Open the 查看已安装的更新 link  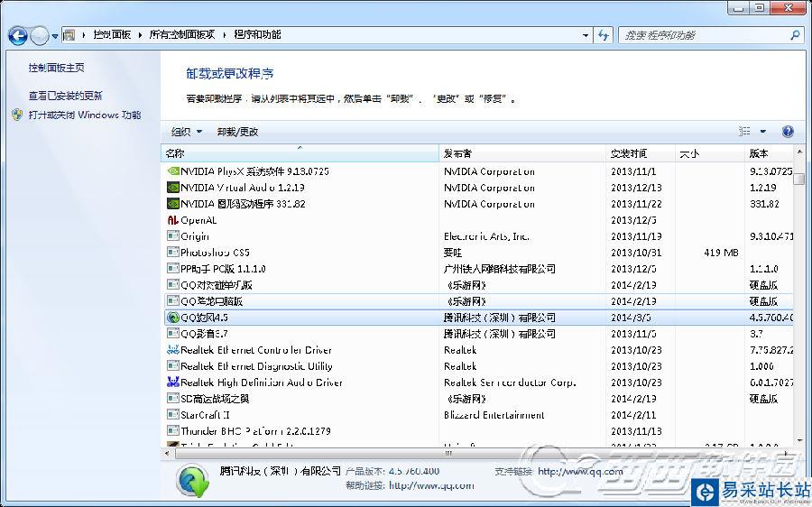(65, 96)
